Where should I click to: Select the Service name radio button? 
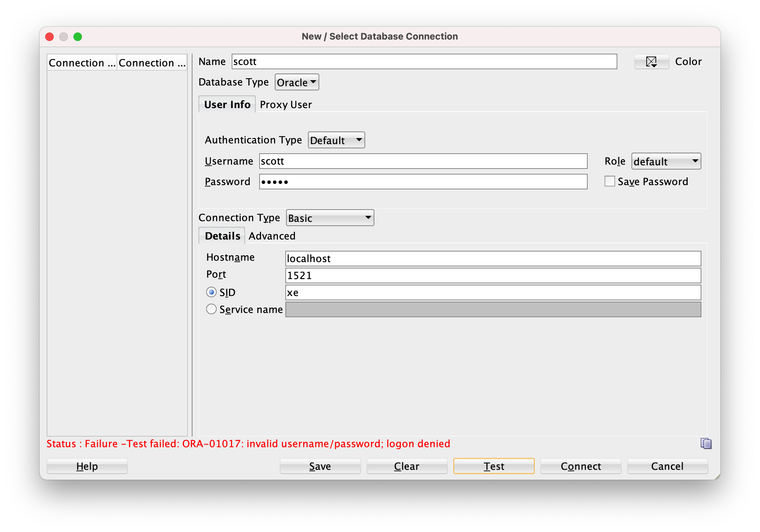[x=211, y=309]
